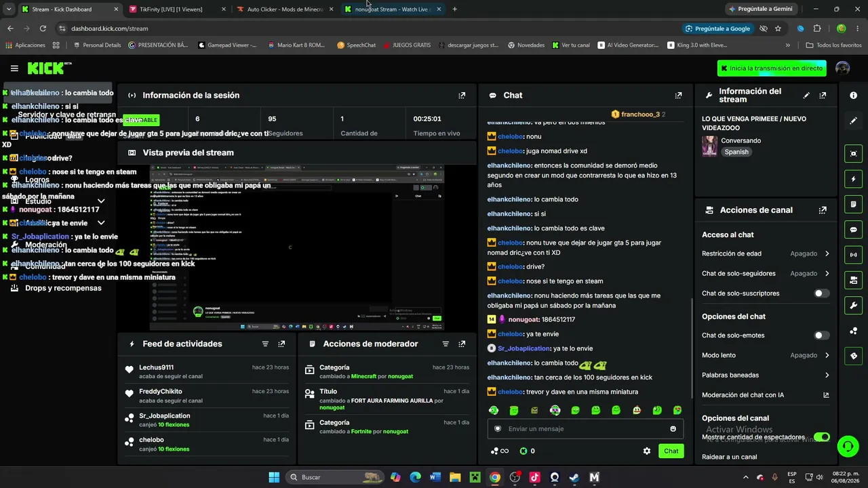The image size is (868, 488).
Task: Click the Kicks balance coin showing 0
Action: coord(528,451)
